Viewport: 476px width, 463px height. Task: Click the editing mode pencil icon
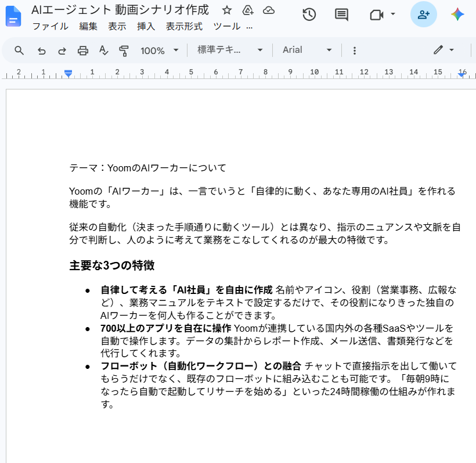point(438,50)
